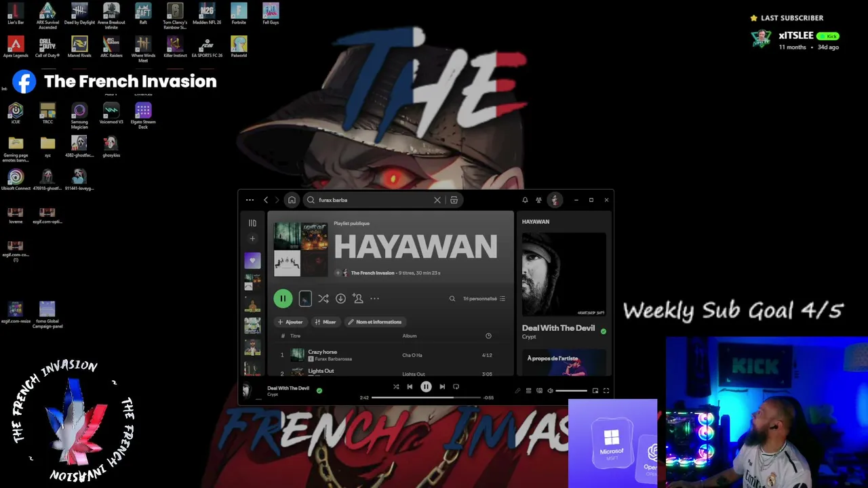Select the Fortnite desktop shortcut
Viewport: 868px width, 488px height.
(x=239, y=14)
